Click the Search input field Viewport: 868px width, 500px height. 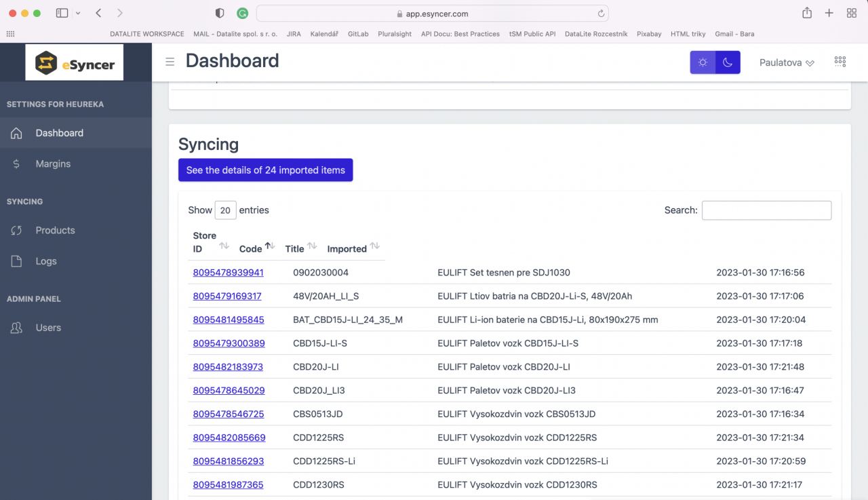pyautogui.click(x=766, y=210)
